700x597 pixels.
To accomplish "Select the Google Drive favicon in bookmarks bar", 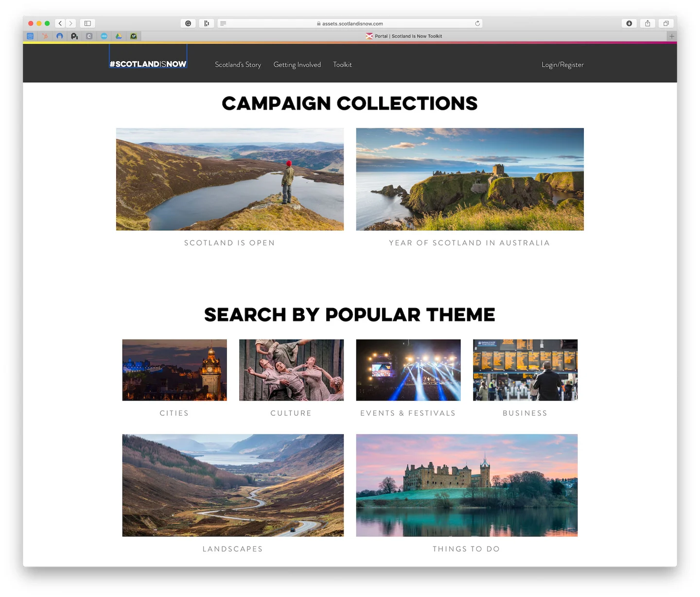I will click(119, 36).
